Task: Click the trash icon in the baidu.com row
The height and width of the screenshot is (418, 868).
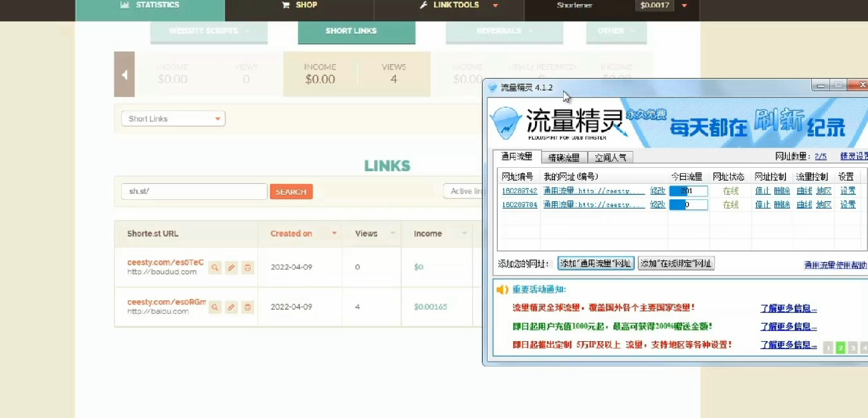Action: tap(247, 308)
